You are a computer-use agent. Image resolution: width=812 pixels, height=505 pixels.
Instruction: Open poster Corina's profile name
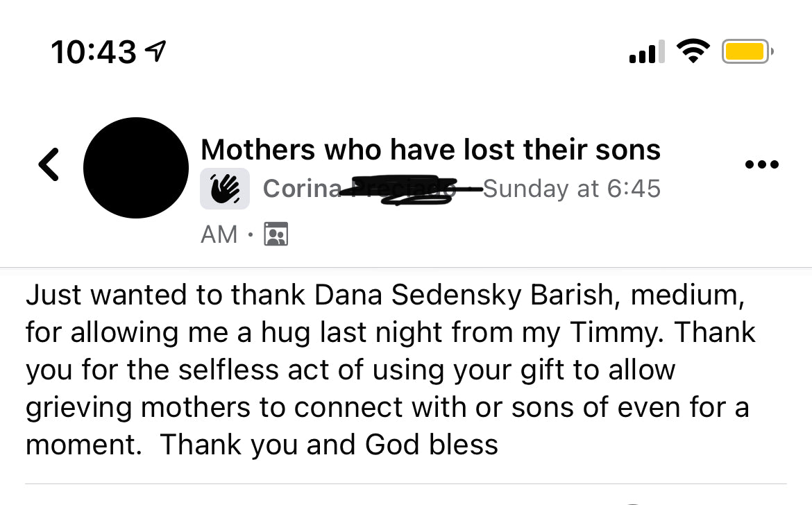click(302, 189)
